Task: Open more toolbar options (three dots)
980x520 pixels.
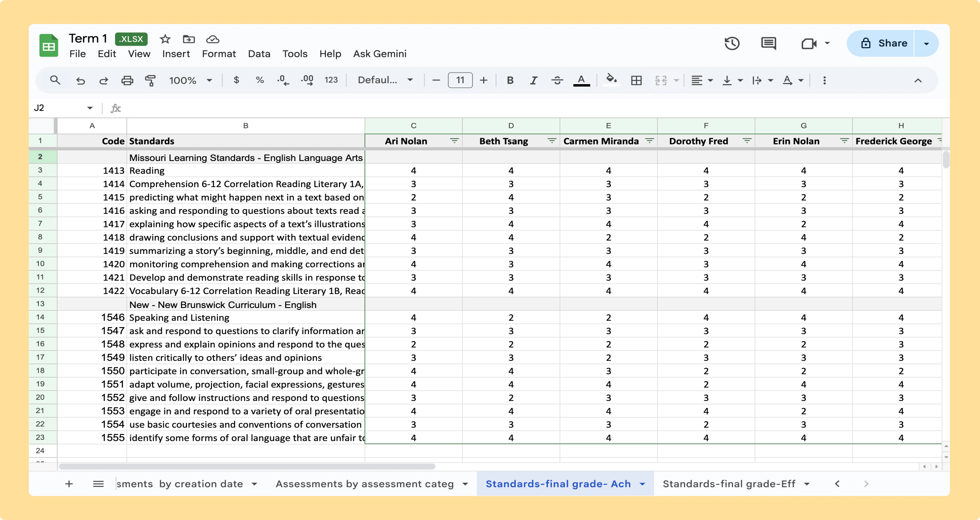Action: coord(824,80)
